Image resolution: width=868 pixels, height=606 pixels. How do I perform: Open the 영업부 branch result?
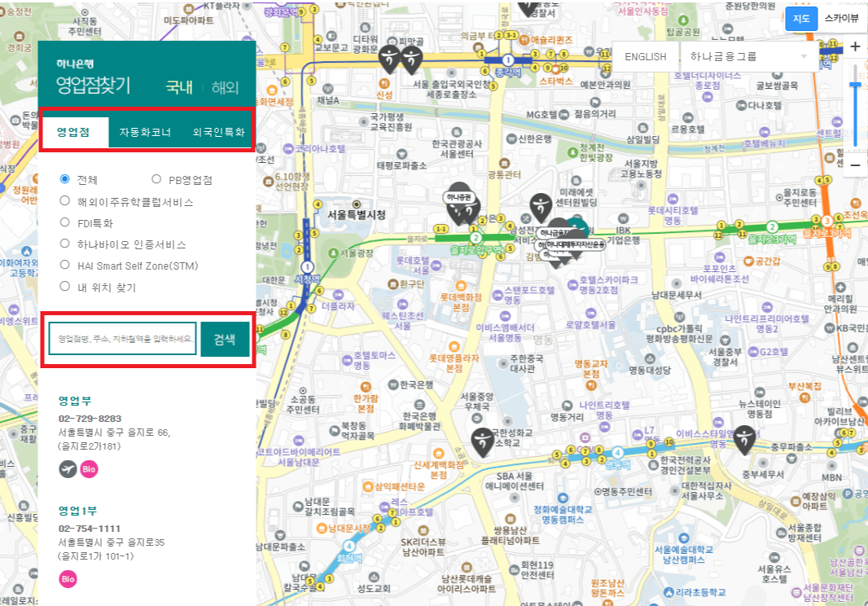(75, 401)
